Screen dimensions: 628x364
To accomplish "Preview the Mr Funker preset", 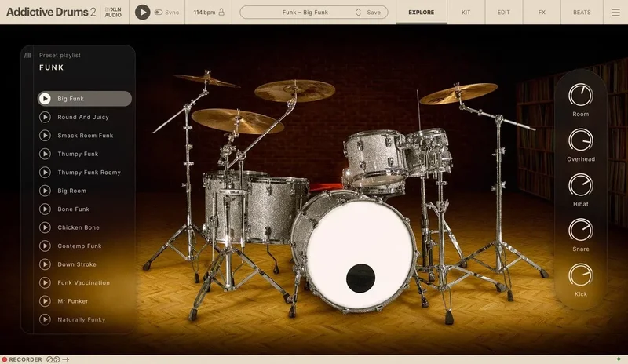I will click(x=45, y=301).
